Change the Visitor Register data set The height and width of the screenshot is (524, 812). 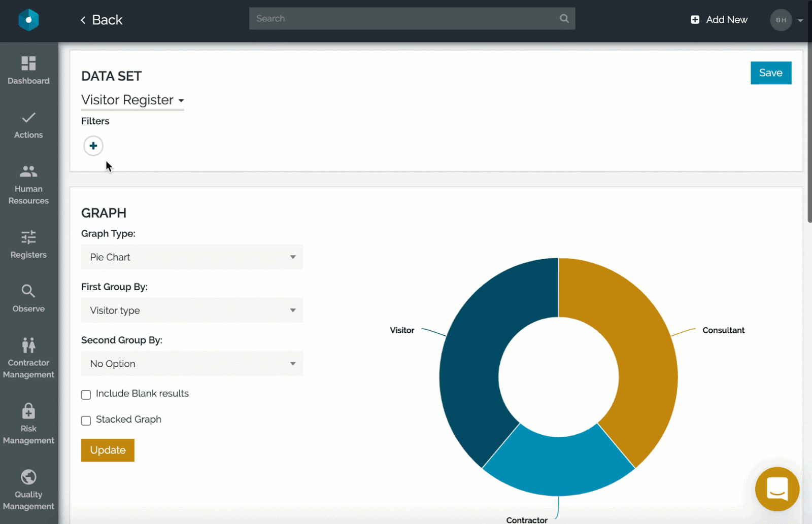[x=132, y=100]
